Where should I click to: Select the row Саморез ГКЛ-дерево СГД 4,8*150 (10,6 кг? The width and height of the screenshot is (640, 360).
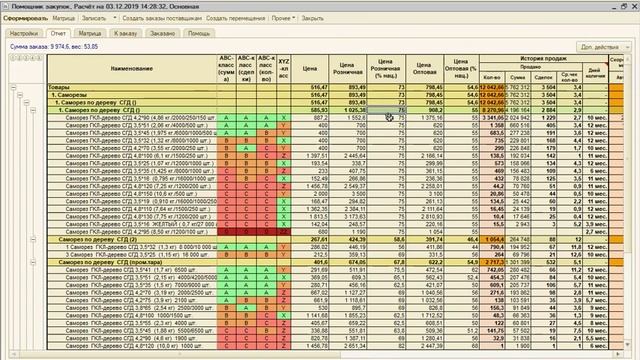(x=336, y=194)
